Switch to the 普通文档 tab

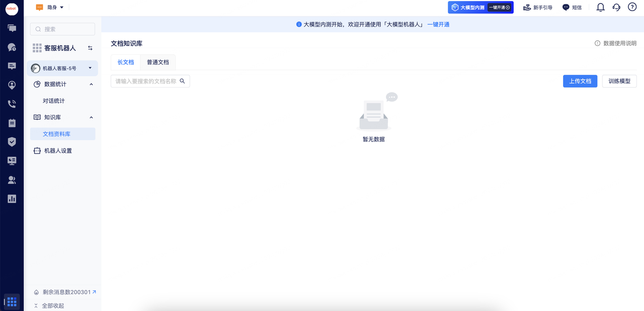158,62
